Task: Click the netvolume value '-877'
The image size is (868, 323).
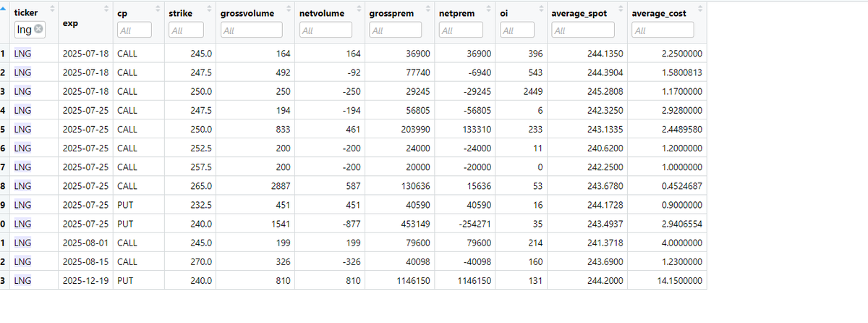Action: click(352, 223)
